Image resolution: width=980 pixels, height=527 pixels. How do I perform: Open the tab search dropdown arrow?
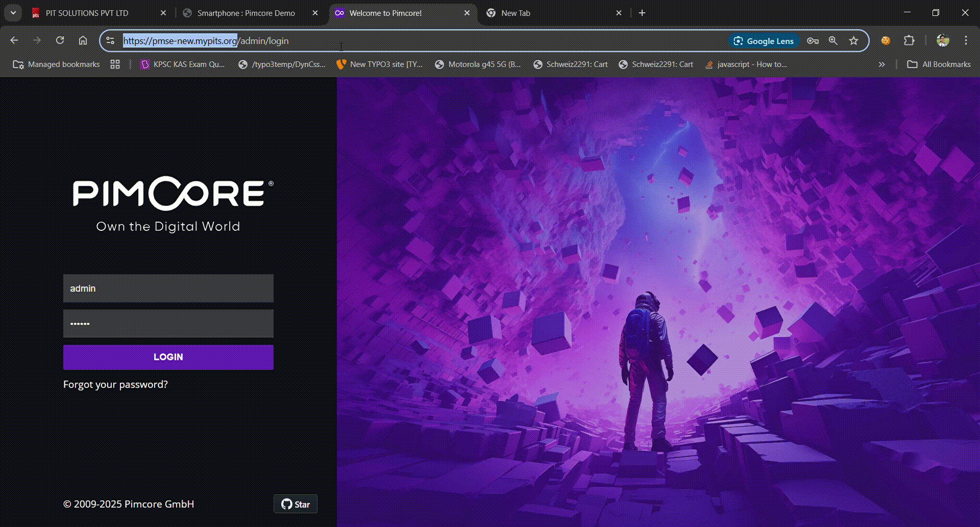(x=13, y=13)
